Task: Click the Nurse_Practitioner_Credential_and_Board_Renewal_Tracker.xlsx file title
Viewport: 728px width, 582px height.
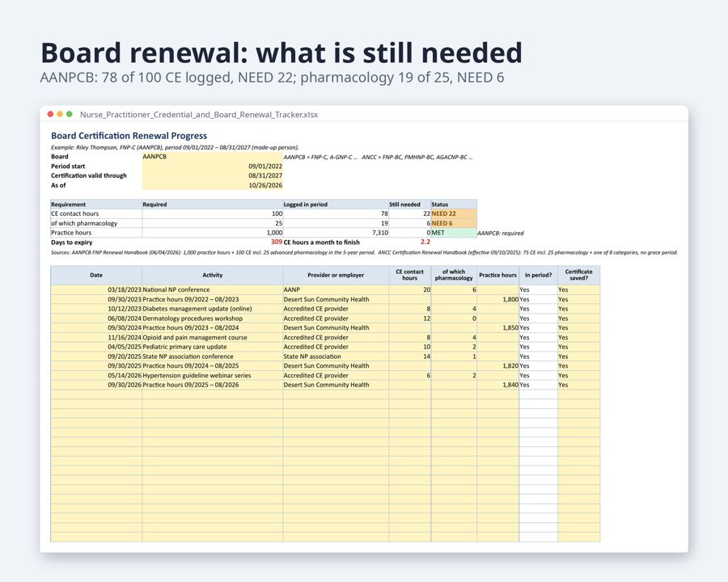Action: pyautogui.click(x=199, y=115)
